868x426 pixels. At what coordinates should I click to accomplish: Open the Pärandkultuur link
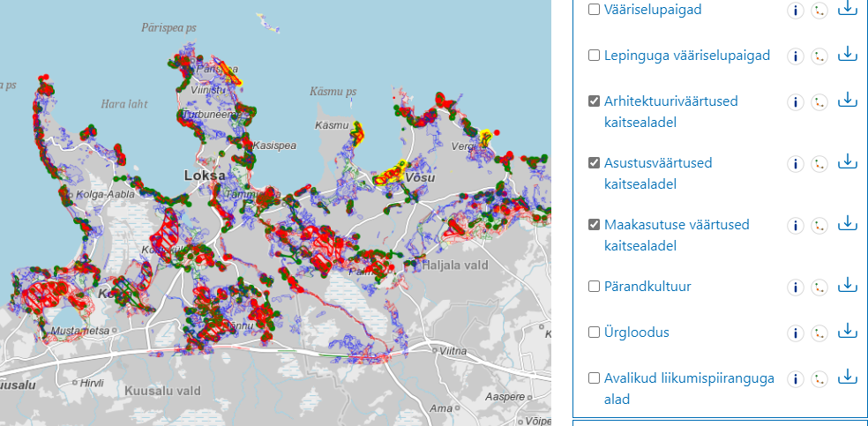[x=647, y=287]
